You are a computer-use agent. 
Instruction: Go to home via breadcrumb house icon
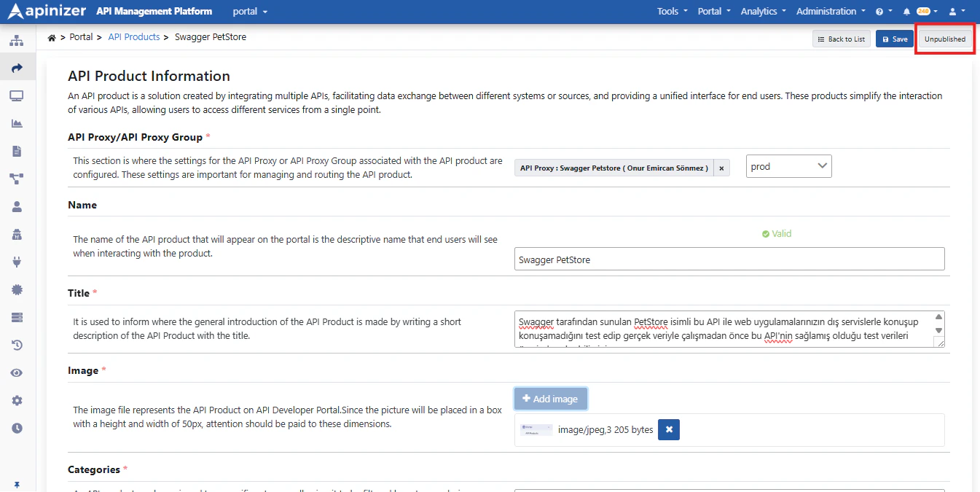(52, 37)
